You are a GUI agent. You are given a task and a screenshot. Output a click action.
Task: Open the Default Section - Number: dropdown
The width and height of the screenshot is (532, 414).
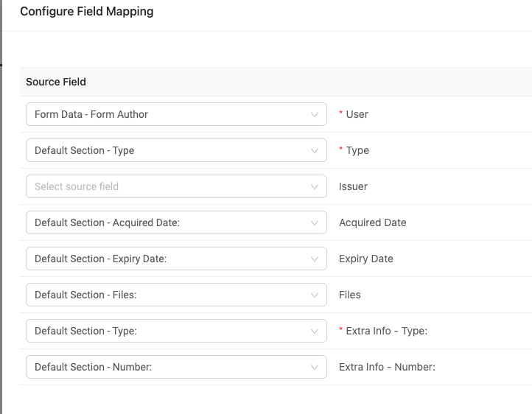click(176, 367)
